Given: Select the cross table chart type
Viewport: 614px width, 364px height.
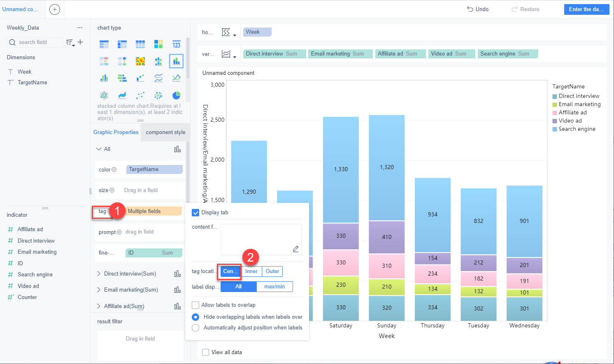Looking at the screenshot, I should tap(122, 44).
